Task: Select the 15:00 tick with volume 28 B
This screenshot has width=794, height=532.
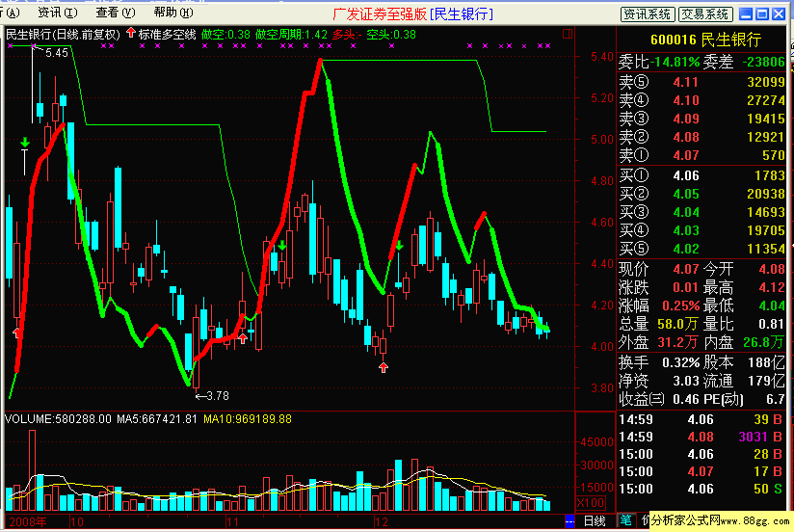Action: click(701, 454)
